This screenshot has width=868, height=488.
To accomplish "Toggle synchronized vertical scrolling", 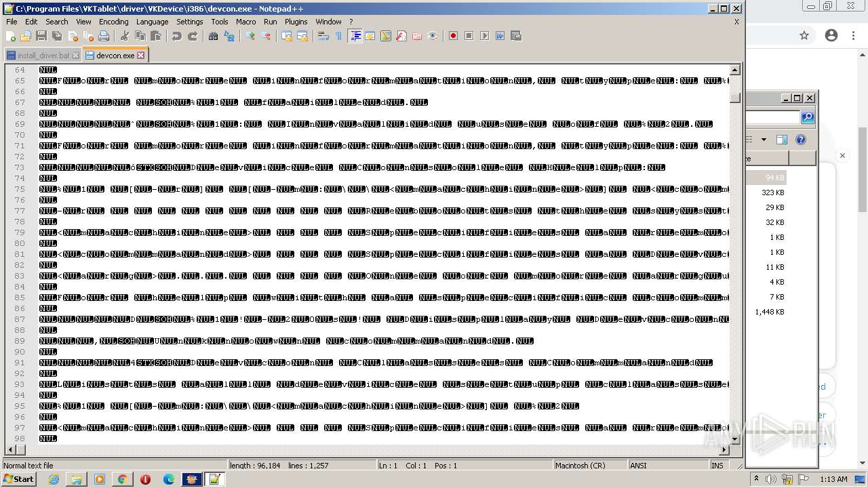I will tap(287, 36).
